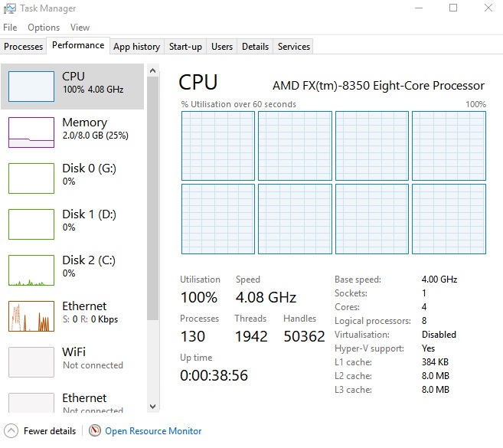Viewport: 503px width, 448px height.
Task: Click the Resource Monitor icon
Action: pyautogui.click(x=95, y=431)
